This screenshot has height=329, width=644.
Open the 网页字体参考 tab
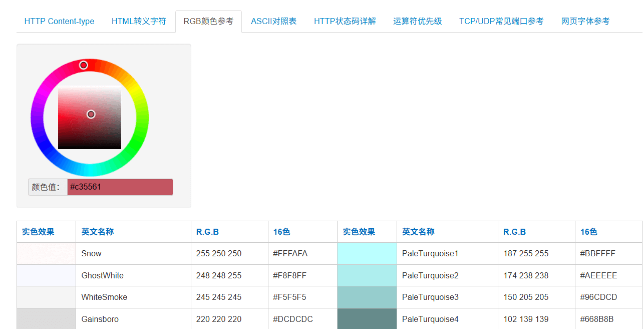point(585,21)
